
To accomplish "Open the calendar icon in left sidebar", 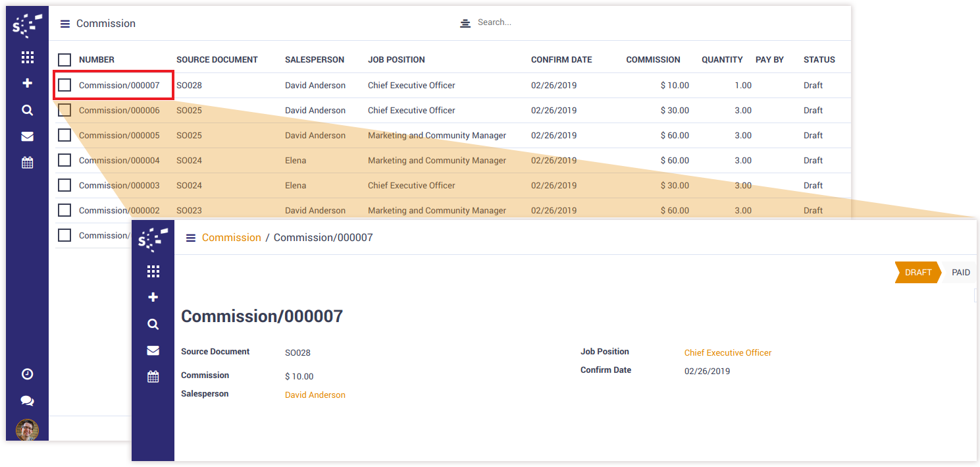I will (x=27, y=163).
